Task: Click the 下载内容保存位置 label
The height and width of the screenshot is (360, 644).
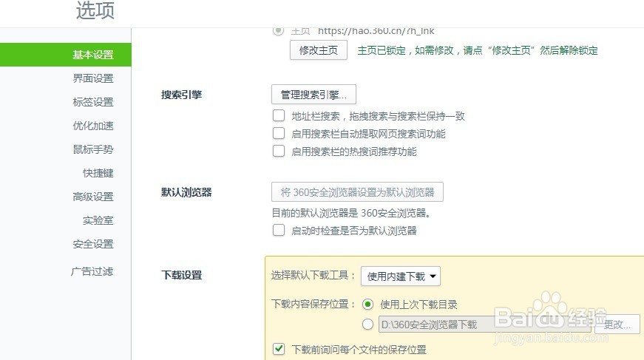Action: click(x=313, y=304)
